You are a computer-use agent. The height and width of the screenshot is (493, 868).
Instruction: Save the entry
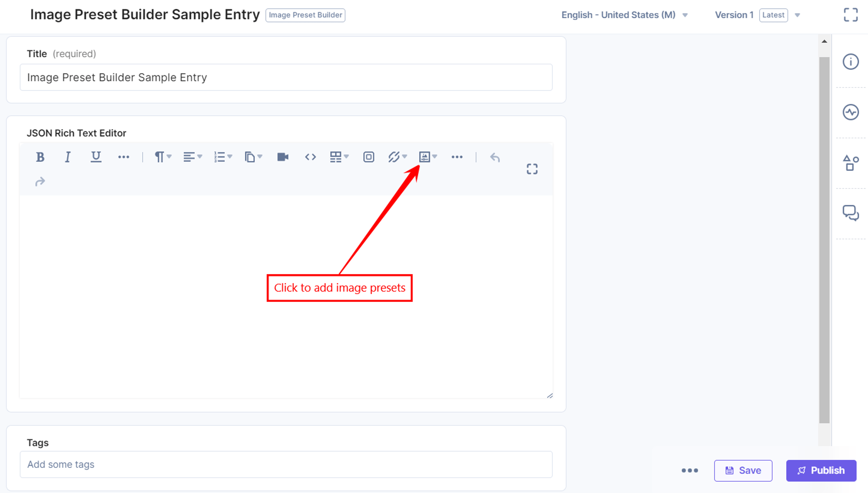[x=743, y=470]
